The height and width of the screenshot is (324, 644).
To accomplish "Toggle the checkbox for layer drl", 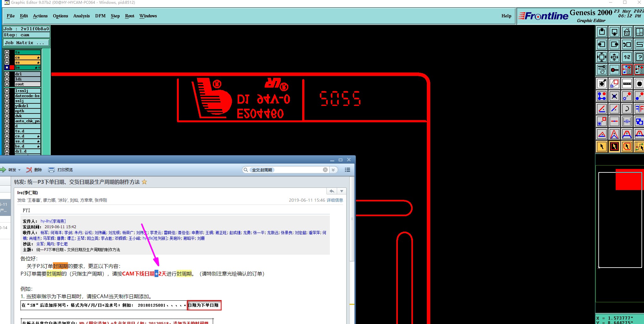I will pyautogui.click(x=7, y=74).
